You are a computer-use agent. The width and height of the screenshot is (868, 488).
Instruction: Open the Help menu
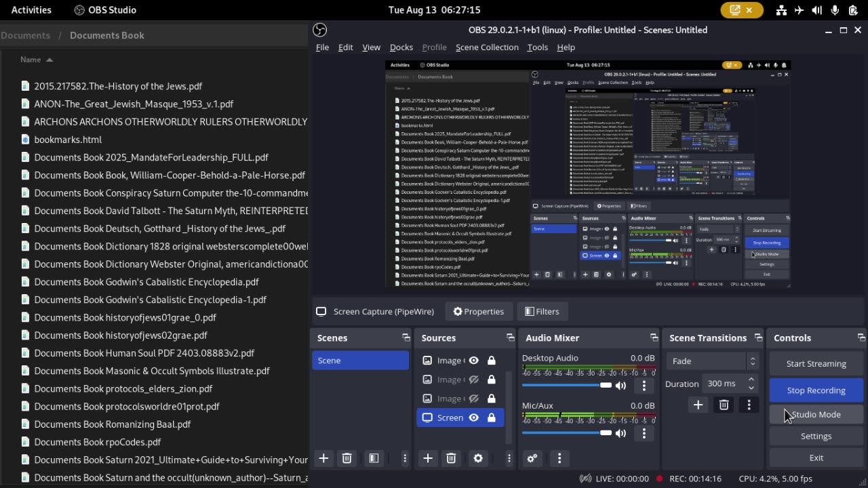click(x=566, y=47)
